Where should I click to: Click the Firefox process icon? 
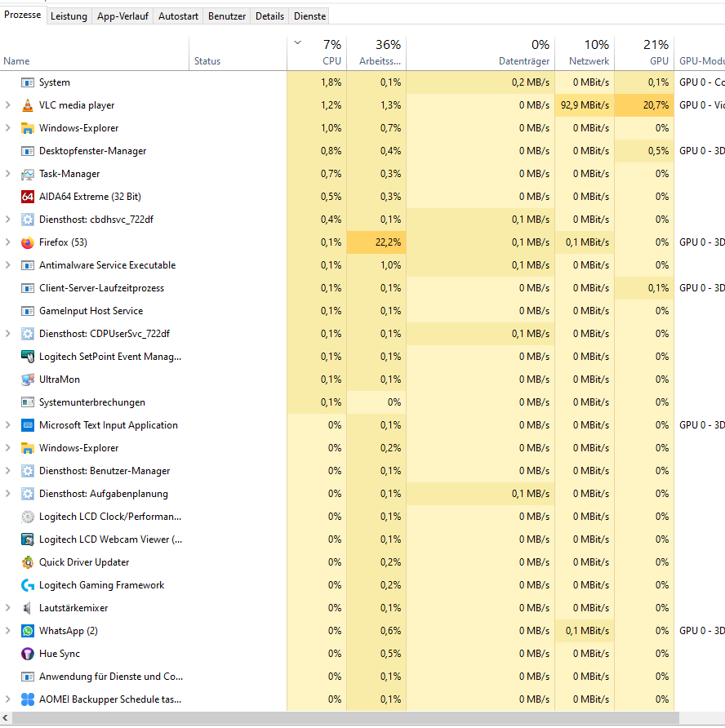28,242
